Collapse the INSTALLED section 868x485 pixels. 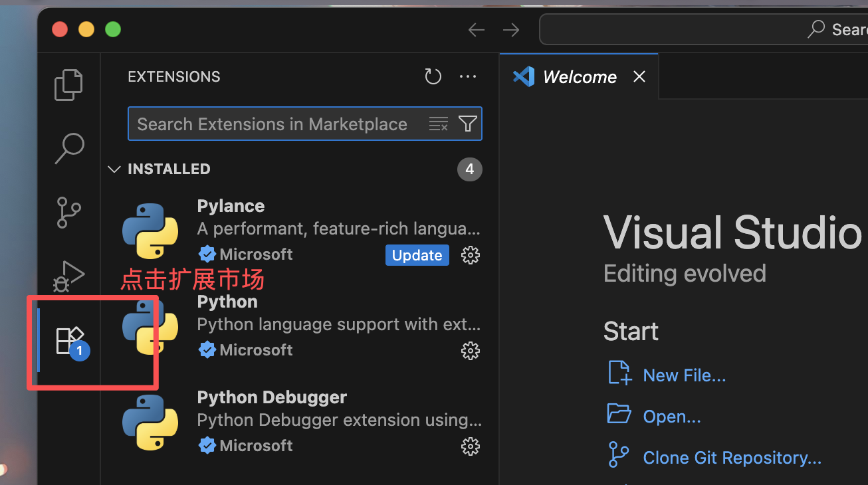pyautogui.click(x=160, y=169)
